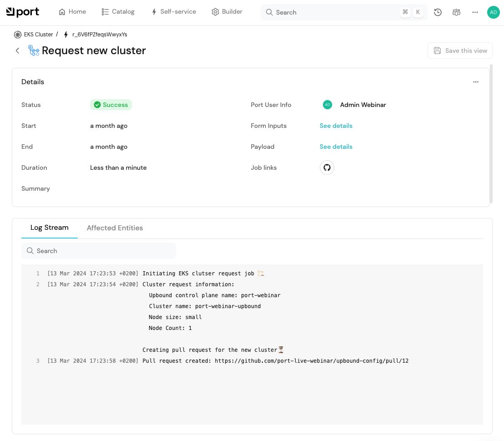This screenshot has height=441, width=504.
Task: Expand the Details panel options menu
Action: click(476, 82)
